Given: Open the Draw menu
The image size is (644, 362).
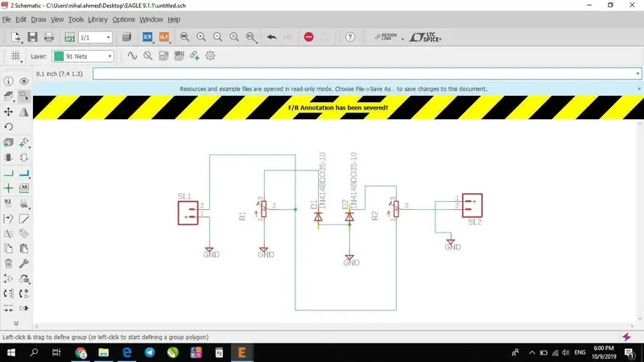Looking at the screenshot, I should 37,19.
